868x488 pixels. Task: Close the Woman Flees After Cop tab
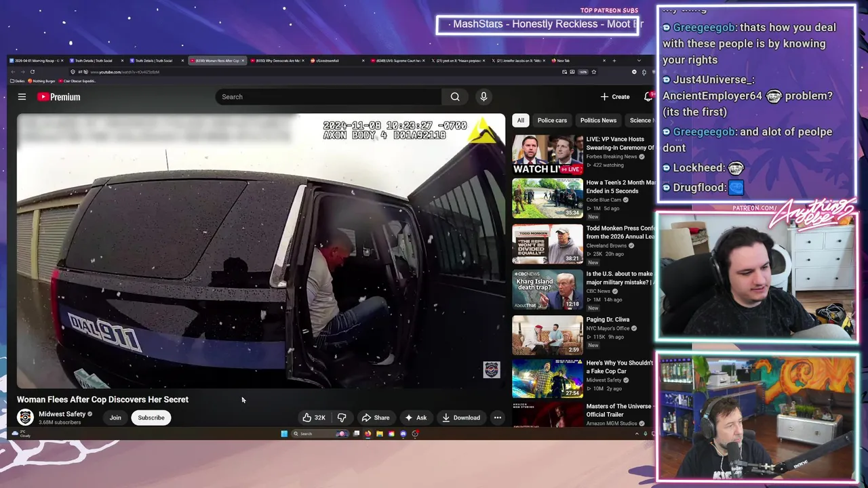pos(243,60)
